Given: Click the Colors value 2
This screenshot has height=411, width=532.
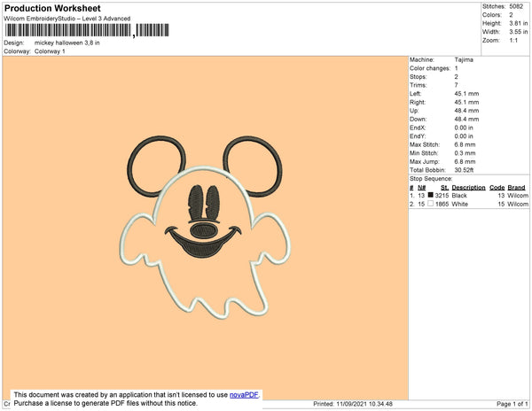Looking at the screenshot, I should tap(511, 15).
